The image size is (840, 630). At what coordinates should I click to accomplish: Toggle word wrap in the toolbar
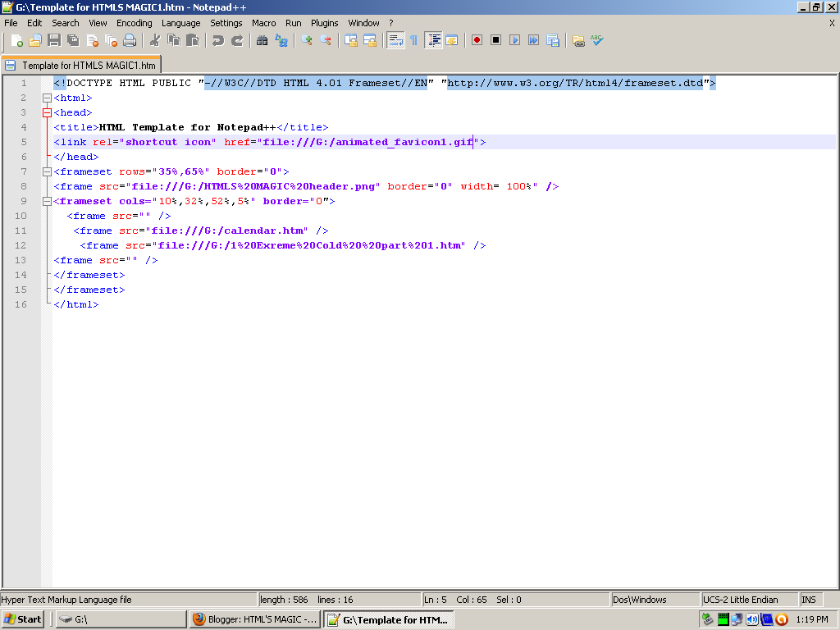point(396,39)
